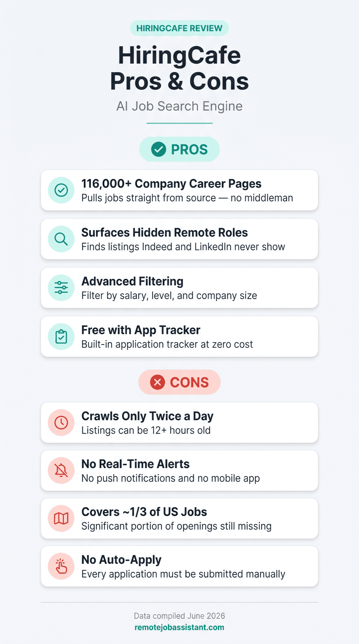Click the muted bell icon for No Real-Time Alerts
This screenshot has height=644, width=359.
pyautogui.click(x=61, y=470)
